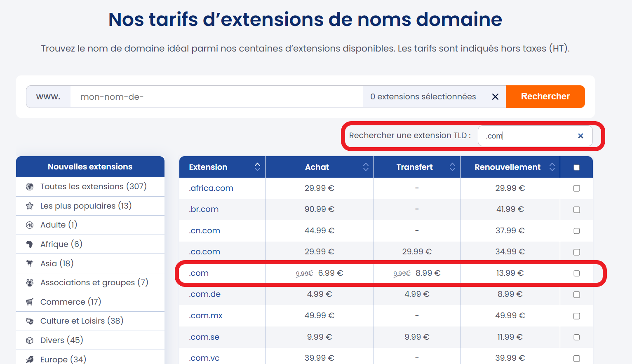Clear the TLD search using the X icon
Viewport: 632px width, 364px height.
[x=580, y=136]
